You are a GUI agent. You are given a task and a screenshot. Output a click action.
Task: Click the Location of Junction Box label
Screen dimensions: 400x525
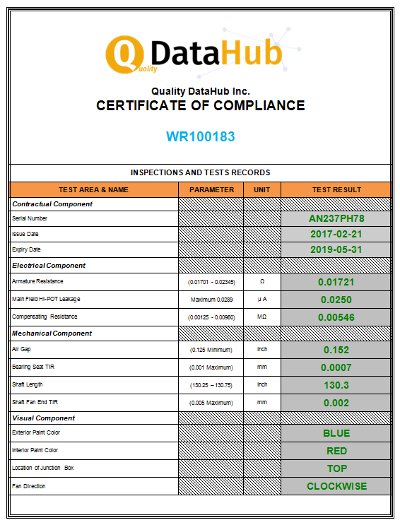tap(43, 468)
